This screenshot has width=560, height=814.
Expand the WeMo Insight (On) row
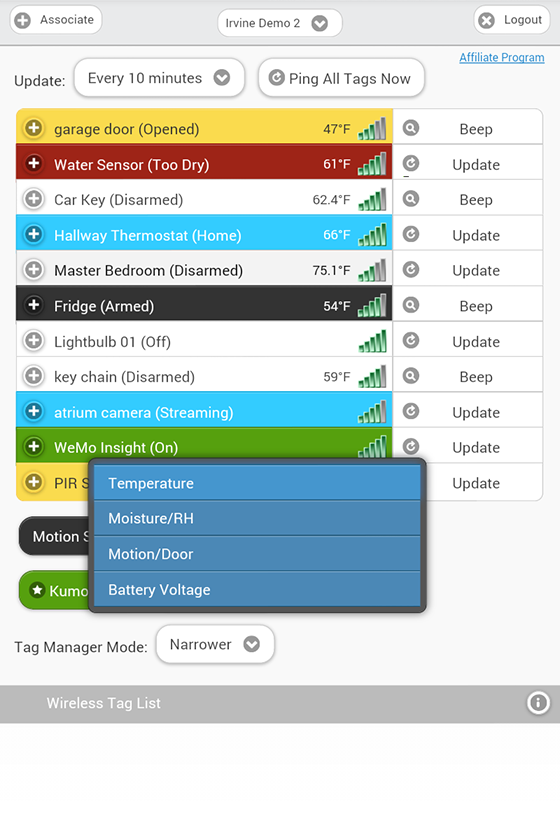click(x=204, y=446)
